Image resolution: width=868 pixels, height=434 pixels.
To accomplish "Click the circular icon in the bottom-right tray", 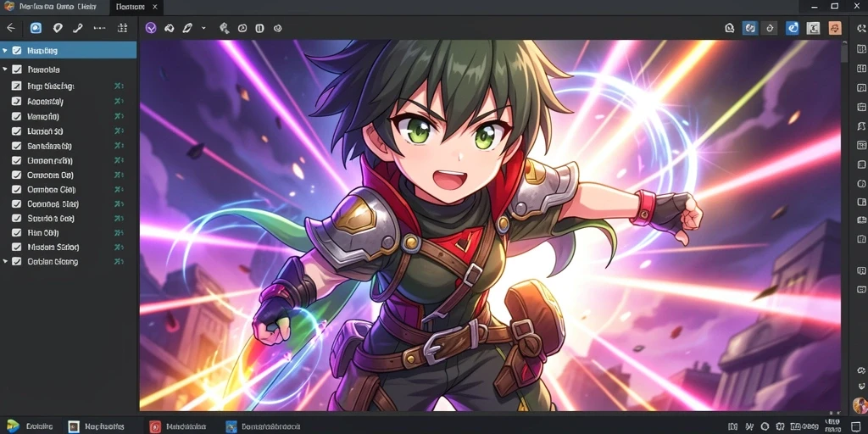I will [x=765, y=426].
